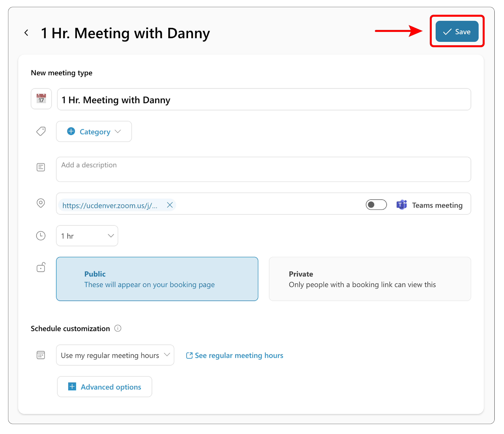Expand Advanced options
The height and width of the screenshot is (434, 504).
tap(105, 387)
